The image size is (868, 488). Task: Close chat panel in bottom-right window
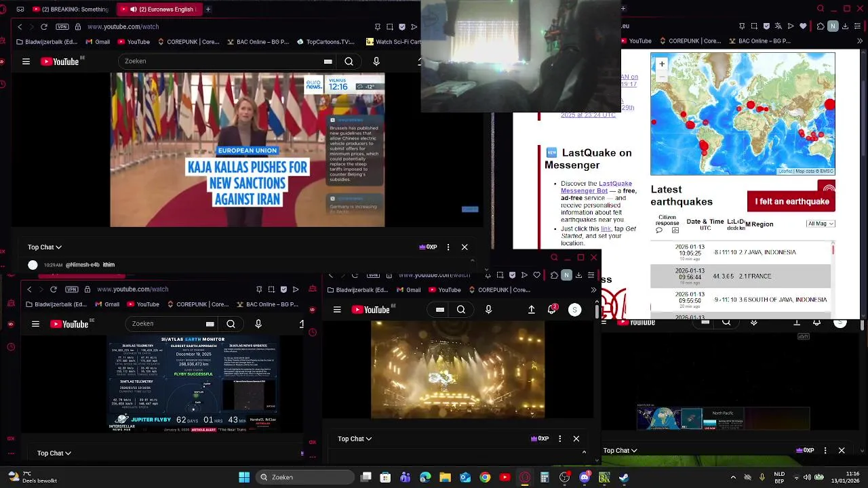click(x=842, y=451)
